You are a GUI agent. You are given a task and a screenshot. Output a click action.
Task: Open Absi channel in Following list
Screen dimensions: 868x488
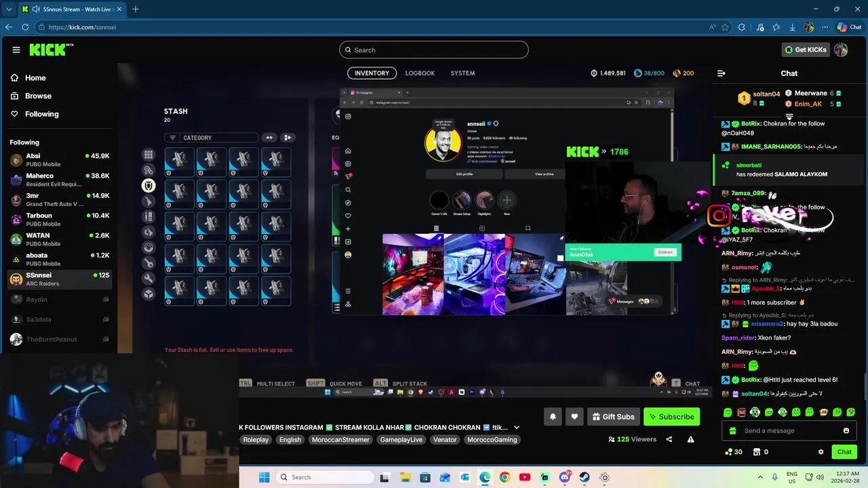[x=60, y=160]
